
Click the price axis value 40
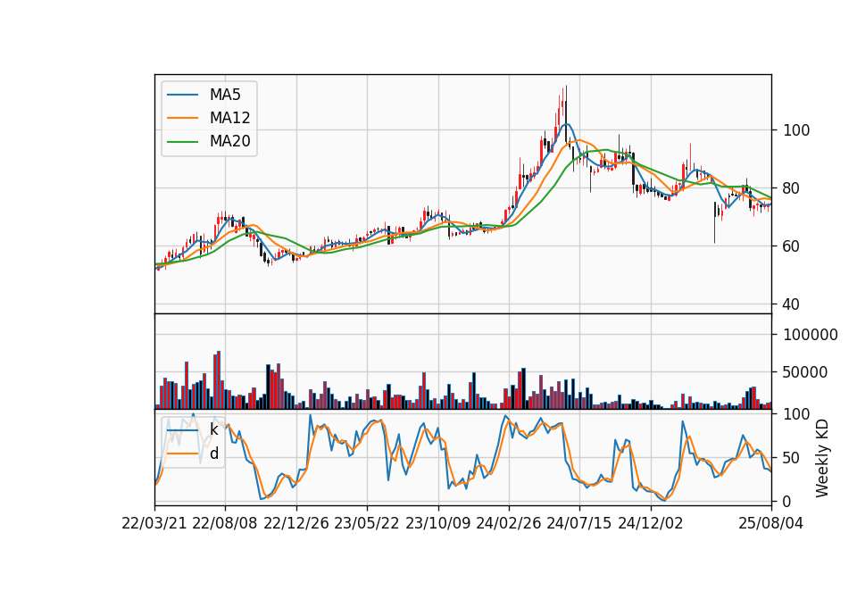tap(792, 304)
